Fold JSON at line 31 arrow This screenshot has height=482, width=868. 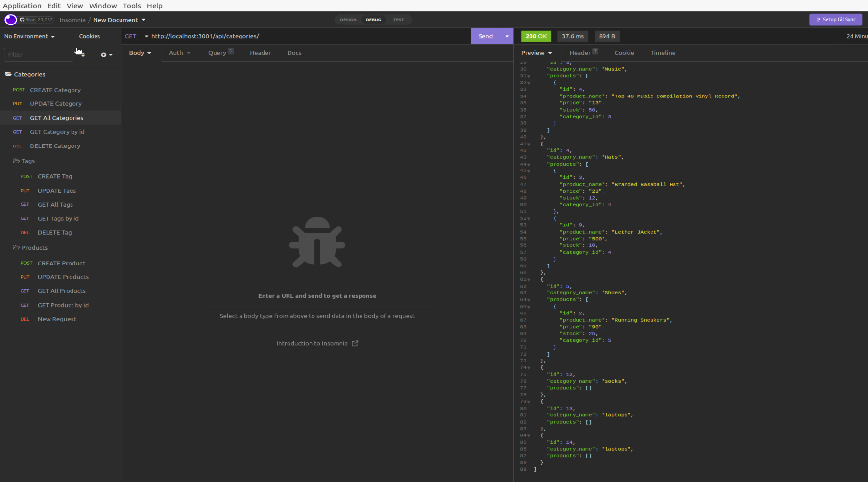[x=529, y=76]
